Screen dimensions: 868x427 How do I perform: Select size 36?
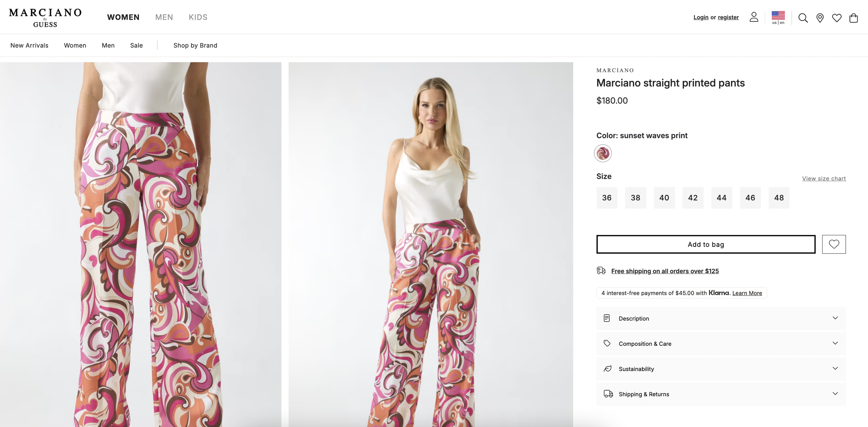coord(607,198)
